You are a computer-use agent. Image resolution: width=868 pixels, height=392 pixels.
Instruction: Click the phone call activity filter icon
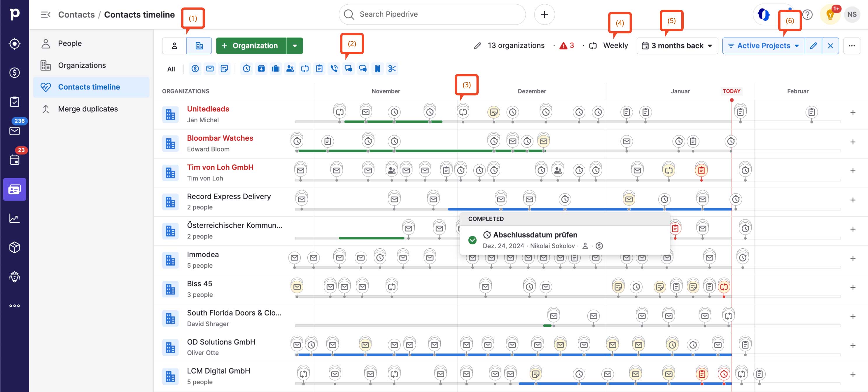pyautogui.click(x=334, y=69)
